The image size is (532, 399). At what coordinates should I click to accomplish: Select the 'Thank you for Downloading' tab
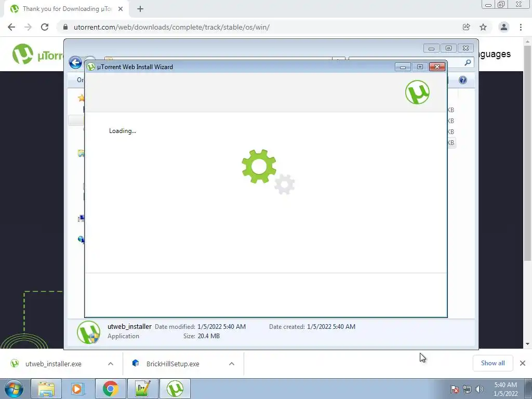(x=66, y=9)
